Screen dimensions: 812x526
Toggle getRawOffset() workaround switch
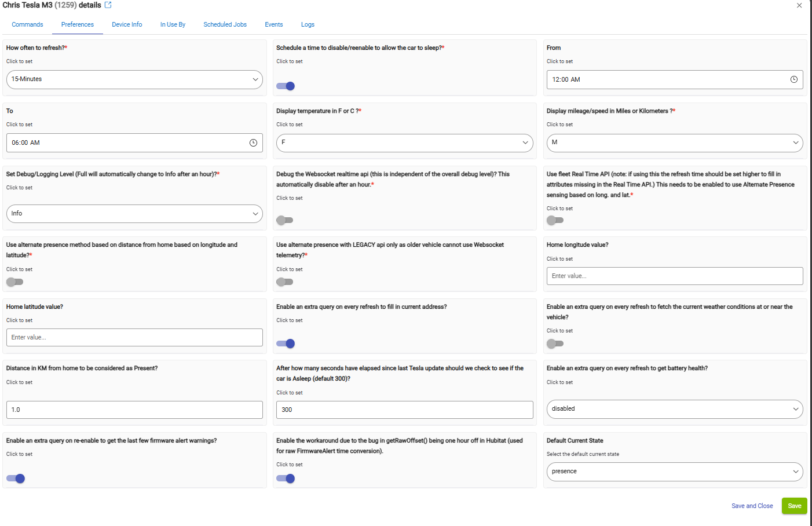(286, 478)
